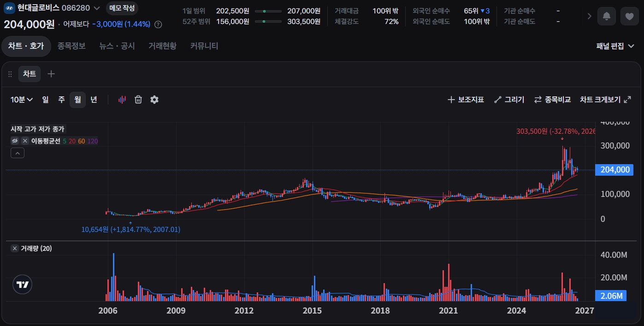This screenshot has width=644, height=326.
Task: Click the 10,654원 low price marker
Action: pos(131,229)
